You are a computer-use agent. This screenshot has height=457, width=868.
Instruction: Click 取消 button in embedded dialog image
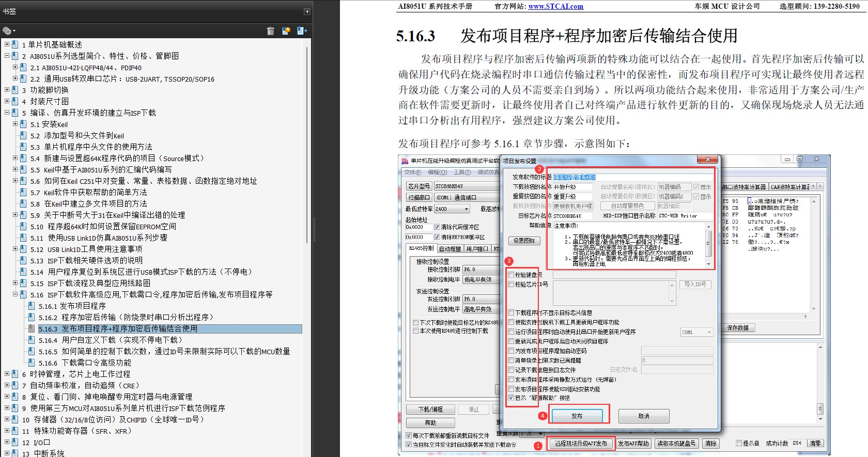point(644,416)
